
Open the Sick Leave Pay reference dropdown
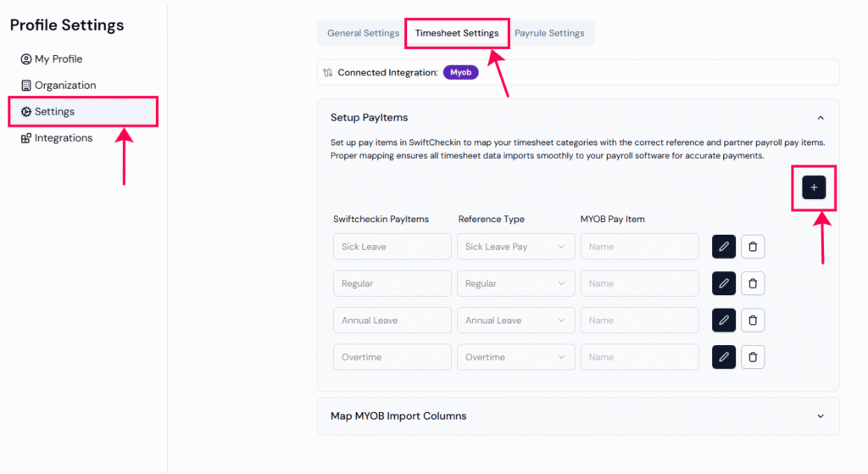(x=515, y=247)
